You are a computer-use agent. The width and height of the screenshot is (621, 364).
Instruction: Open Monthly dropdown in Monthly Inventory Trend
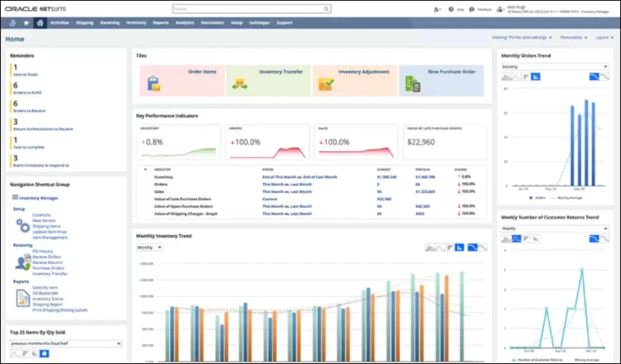pos(149,248)
